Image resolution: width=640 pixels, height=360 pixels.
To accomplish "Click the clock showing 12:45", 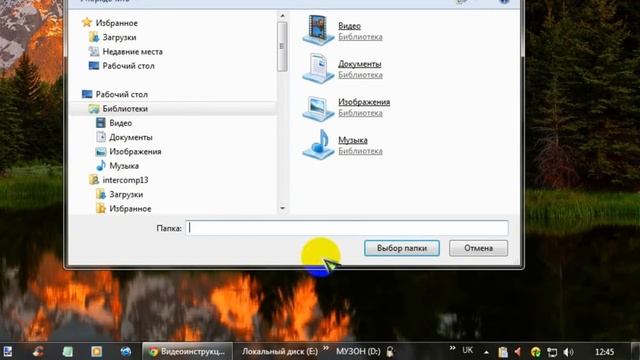I will coord(604,352).
